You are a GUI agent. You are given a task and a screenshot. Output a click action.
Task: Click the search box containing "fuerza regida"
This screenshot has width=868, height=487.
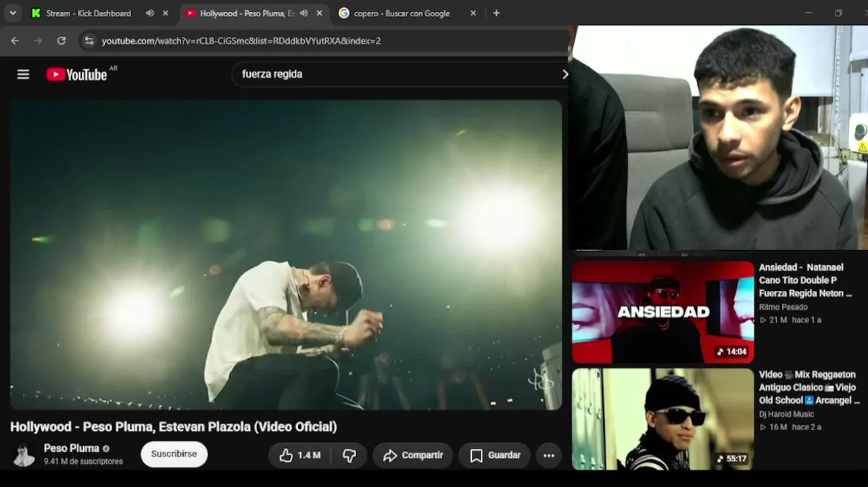(399, 74)
